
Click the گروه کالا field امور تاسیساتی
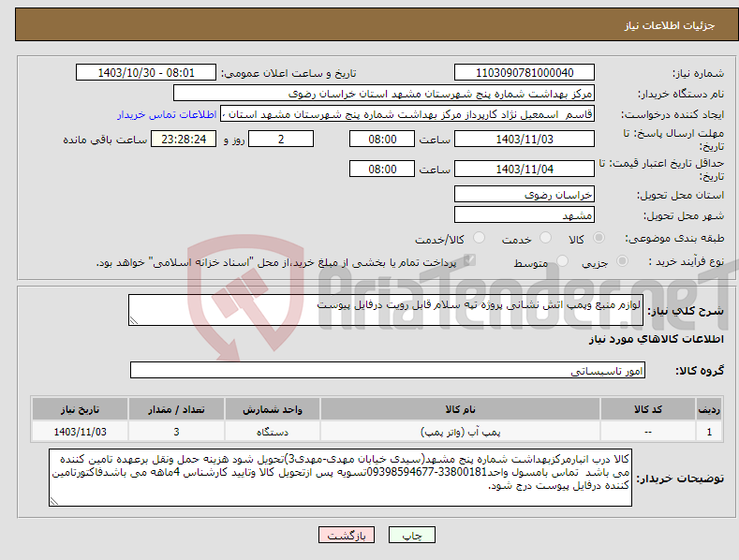tap(388, 371)
